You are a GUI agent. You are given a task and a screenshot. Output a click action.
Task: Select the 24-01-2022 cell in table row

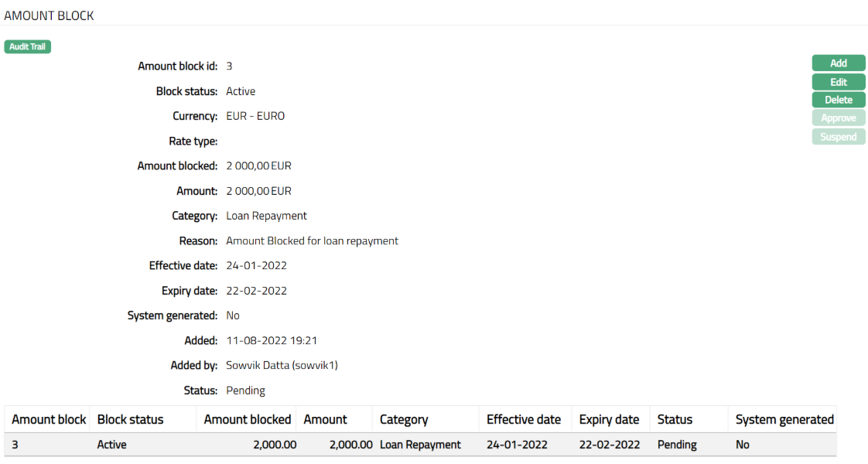pos(517,445)
